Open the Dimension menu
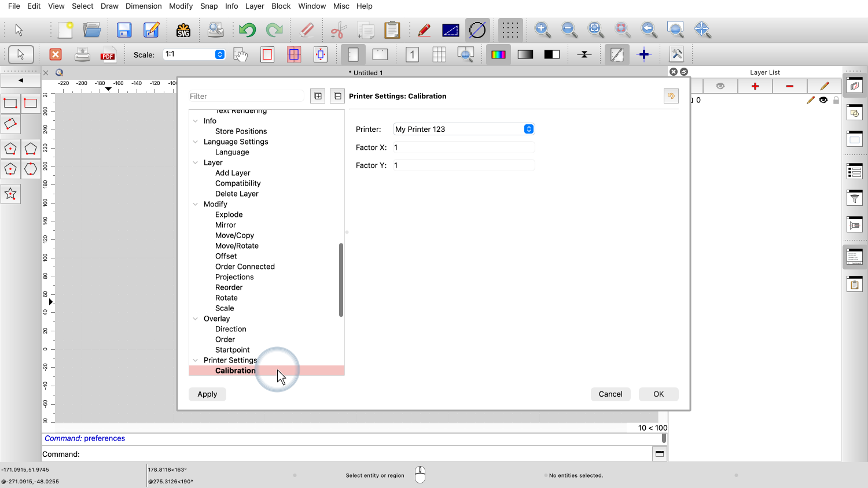This screenshot has width=868, height=488. pyautogui.click(x=144, y=6)
